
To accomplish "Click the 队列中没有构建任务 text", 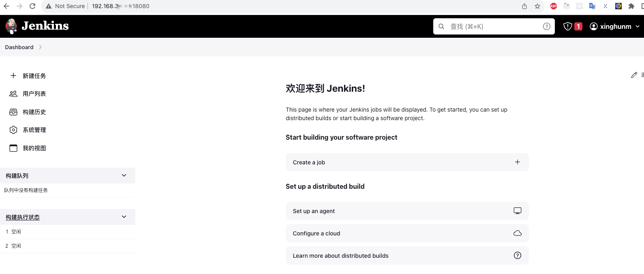I will 26,190.
